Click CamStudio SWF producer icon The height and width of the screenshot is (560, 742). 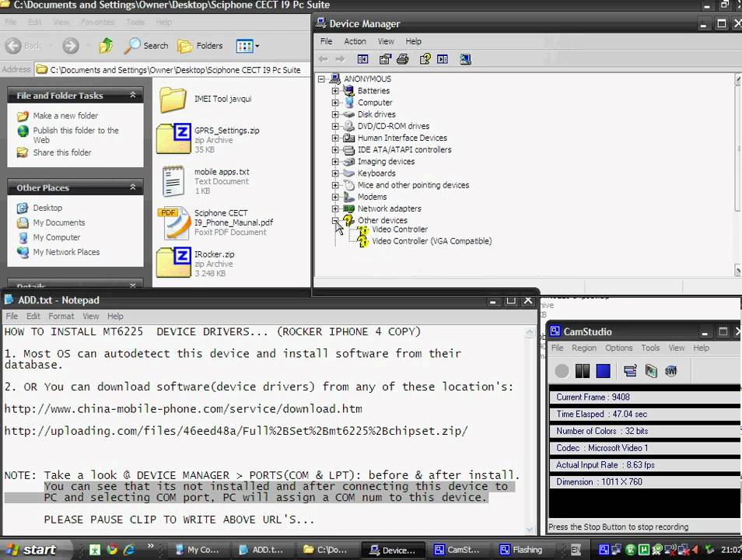pos(670,371)
